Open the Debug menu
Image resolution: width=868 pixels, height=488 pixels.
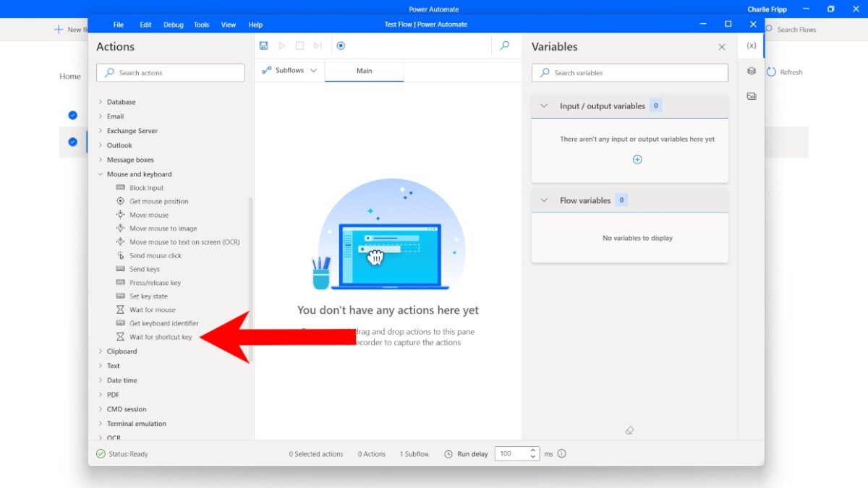point(173,24)
